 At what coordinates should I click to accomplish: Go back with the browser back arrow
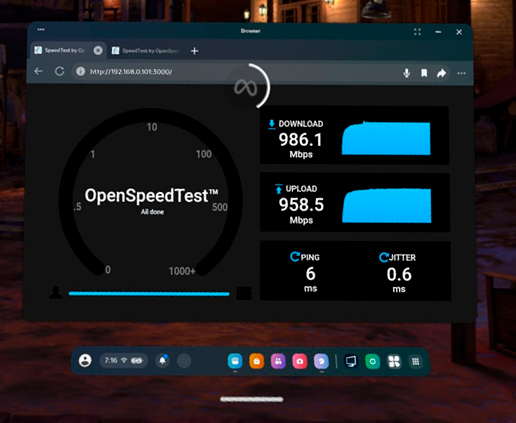point(39,71)
